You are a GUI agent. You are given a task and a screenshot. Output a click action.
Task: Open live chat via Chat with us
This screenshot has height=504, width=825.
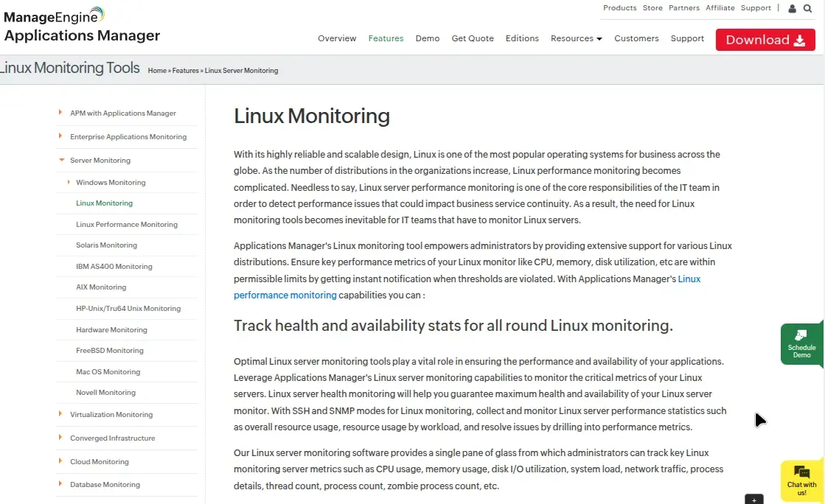coord(801,481)
